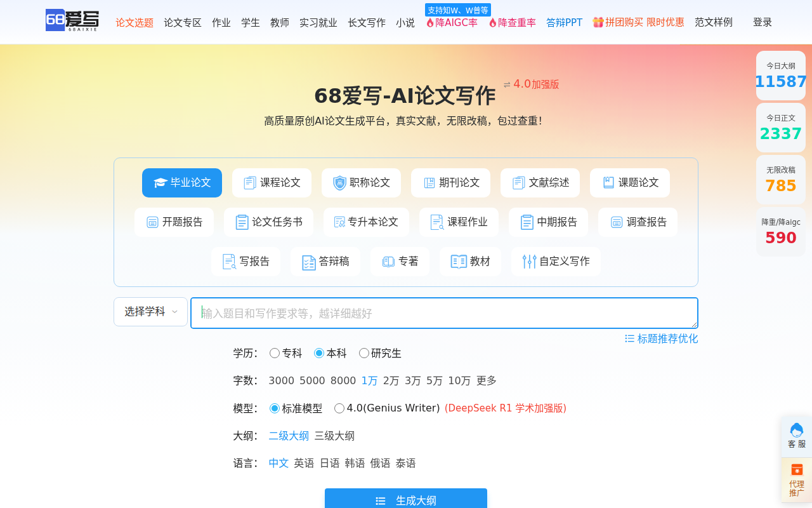Click the 教材 open book icon

click(x=459, y=262)
